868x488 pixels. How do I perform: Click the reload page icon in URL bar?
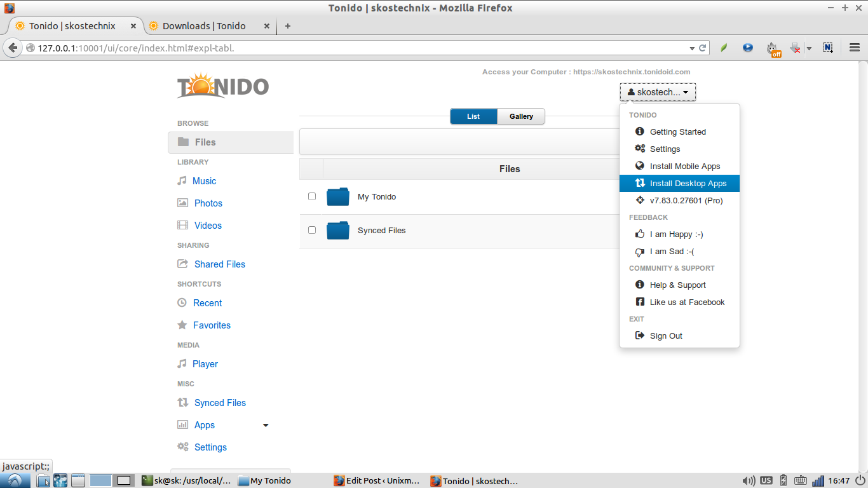tap(703, 48)
